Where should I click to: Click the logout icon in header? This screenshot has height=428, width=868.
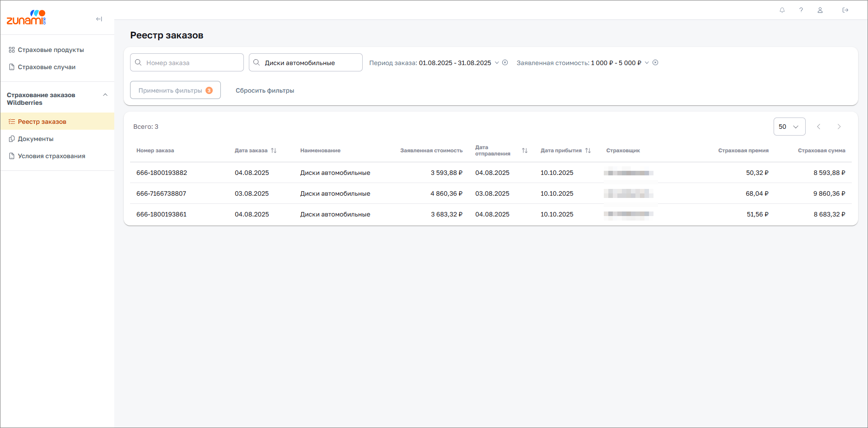845,10
